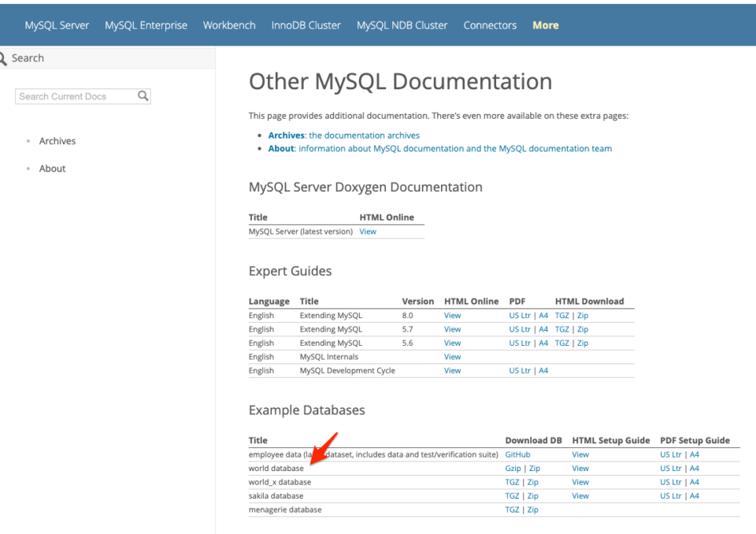756x534 pixels.
Task: Go to Workbench in the top navigation
Action: [229, 25]
